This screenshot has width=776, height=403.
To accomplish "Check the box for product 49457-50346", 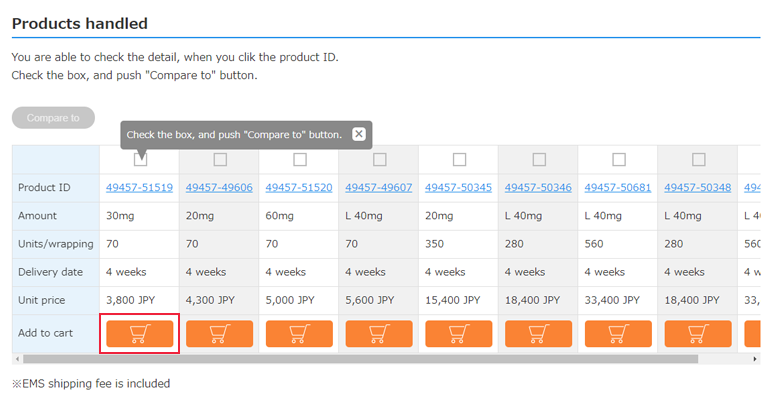I will click(x=539, y=159).
